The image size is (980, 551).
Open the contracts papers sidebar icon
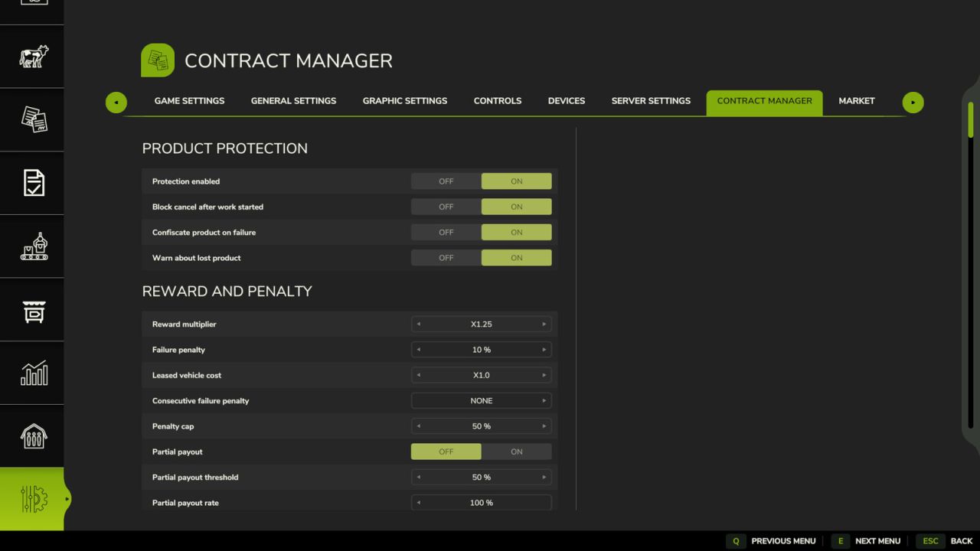point(33,120)
